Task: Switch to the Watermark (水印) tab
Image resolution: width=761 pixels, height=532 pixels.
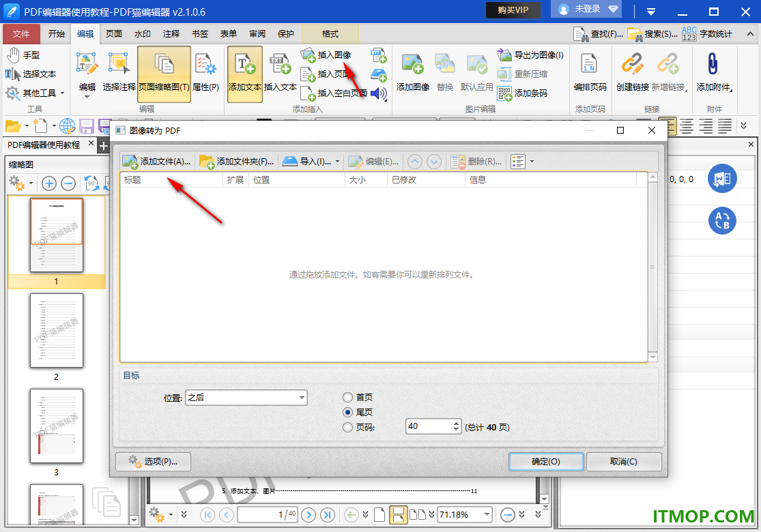Action: coord(143,34)
